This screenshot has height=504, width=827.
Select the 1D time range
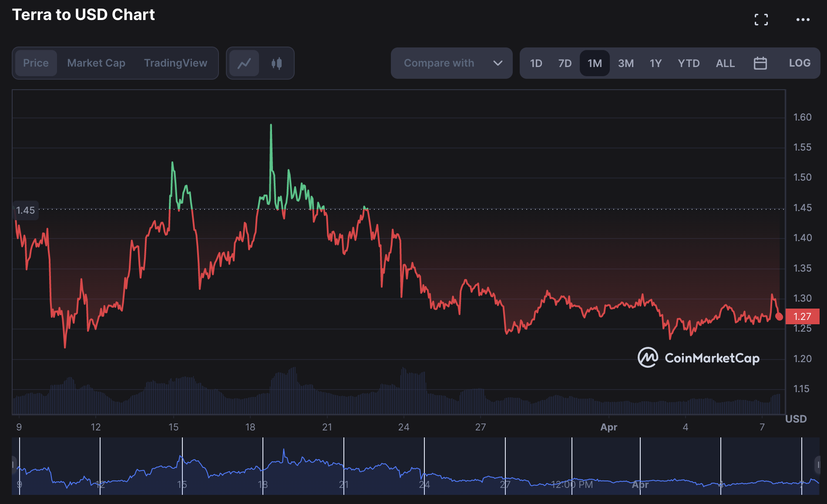536,64
